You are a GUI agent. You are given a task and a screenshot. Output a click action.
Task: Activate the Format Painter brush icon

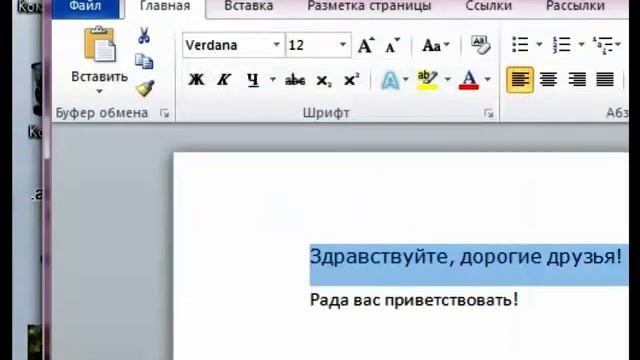[145, 88]
